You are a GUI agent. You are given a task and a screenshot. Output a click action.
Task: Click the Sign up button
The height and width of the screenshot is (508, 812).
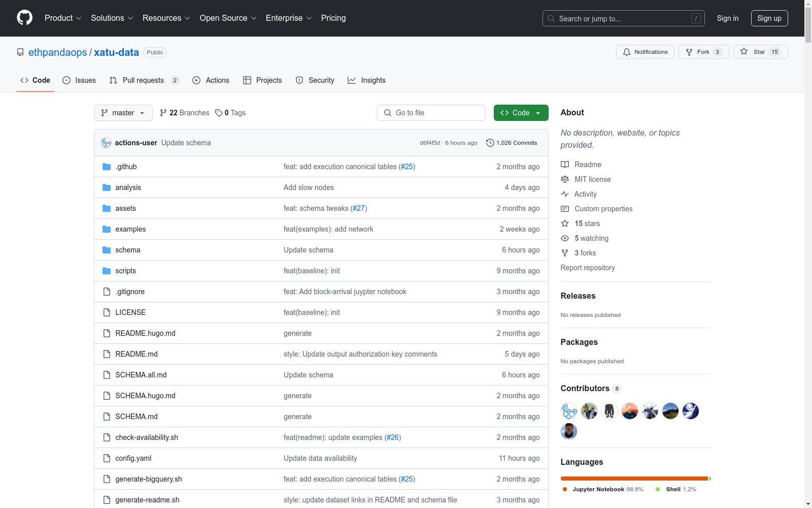[769, 18]
